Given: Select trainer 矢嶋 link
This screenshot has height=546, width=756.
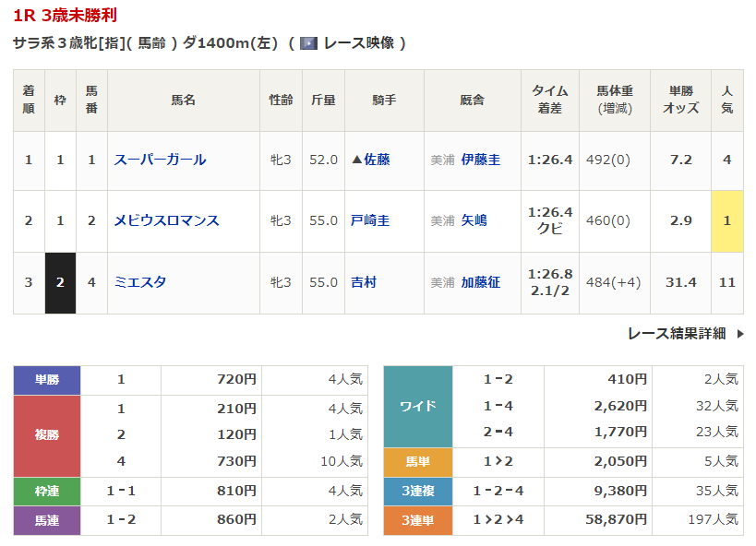Looking at the screenshot, I should click(x=474, y=220).
